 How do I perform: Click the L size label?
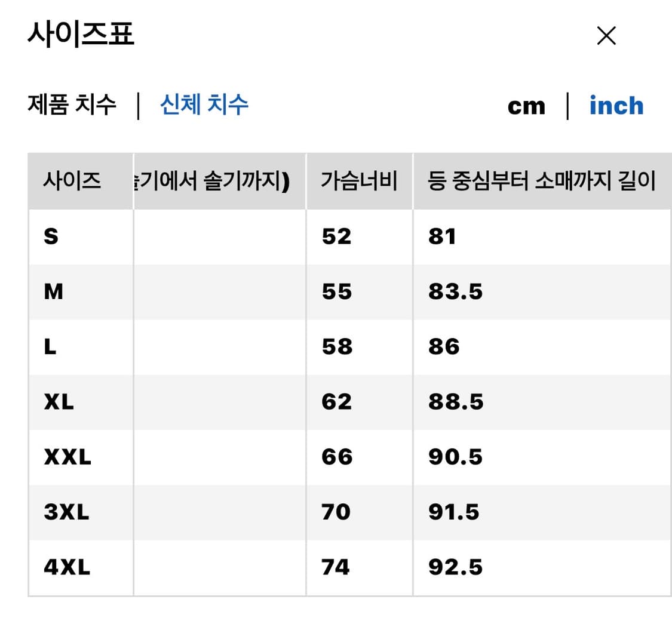(51, 346)
